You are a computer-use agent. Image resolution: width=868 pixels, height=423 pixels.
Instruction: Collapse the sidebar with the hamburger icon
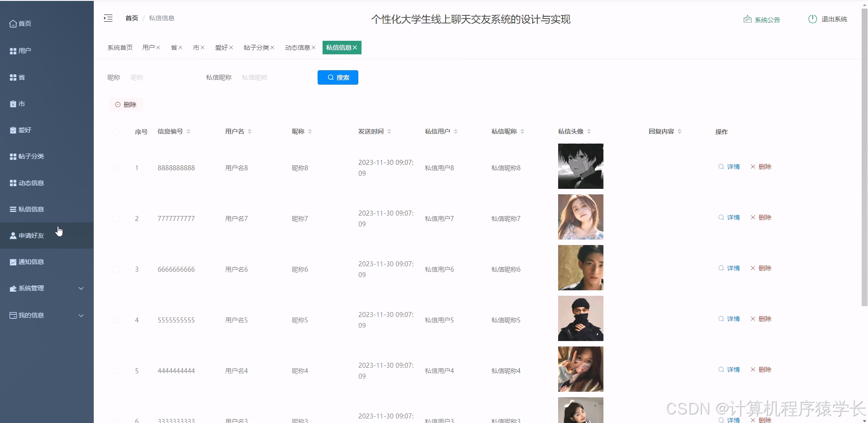pos(108,18)
